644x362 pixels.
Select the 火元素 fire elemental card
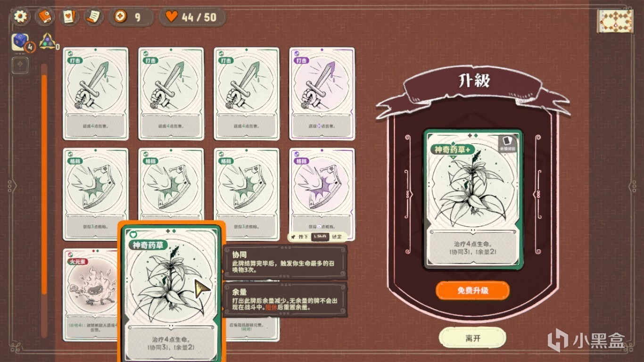pos(91,295)
